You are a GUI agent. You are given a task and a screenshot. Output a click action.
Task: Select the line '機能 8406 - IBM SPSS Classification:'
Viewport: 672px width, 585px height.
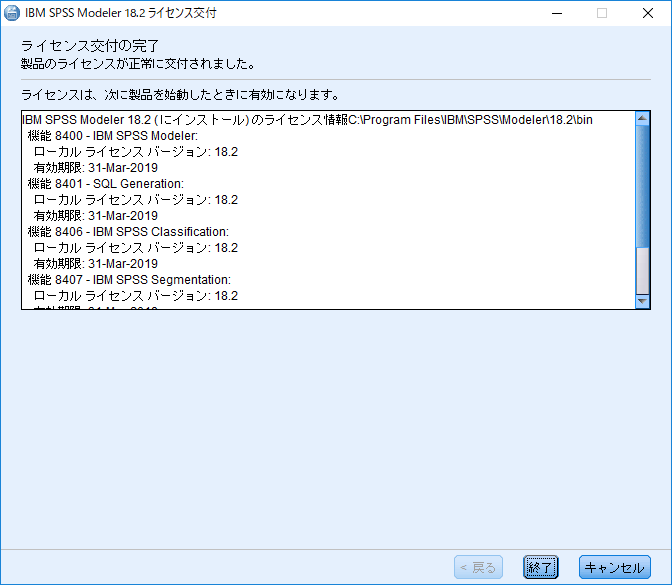pyautogui.click(x=128, y=232)
